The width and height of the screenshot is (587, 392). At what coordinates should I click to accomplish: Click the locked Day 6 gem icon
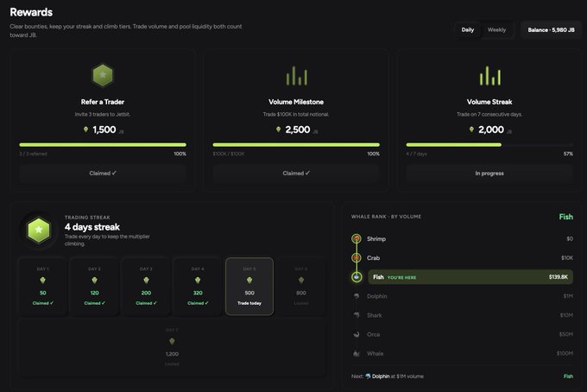click(x=301, y=281)
